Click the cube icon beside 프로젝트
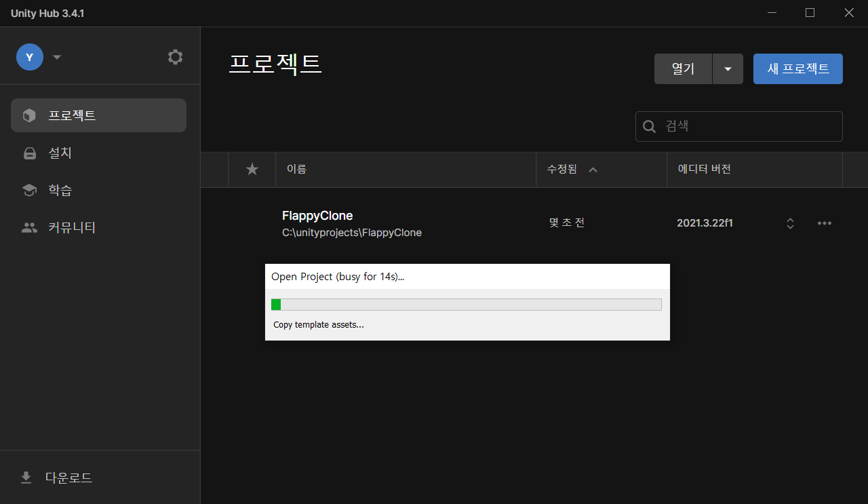Screen dimensions: 868x504 point(29,115)
